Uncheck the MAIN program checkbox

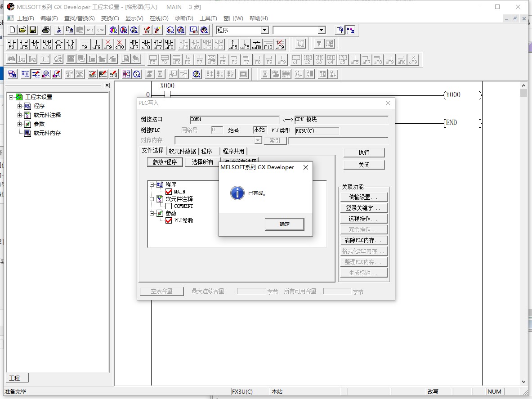point(169,192)
